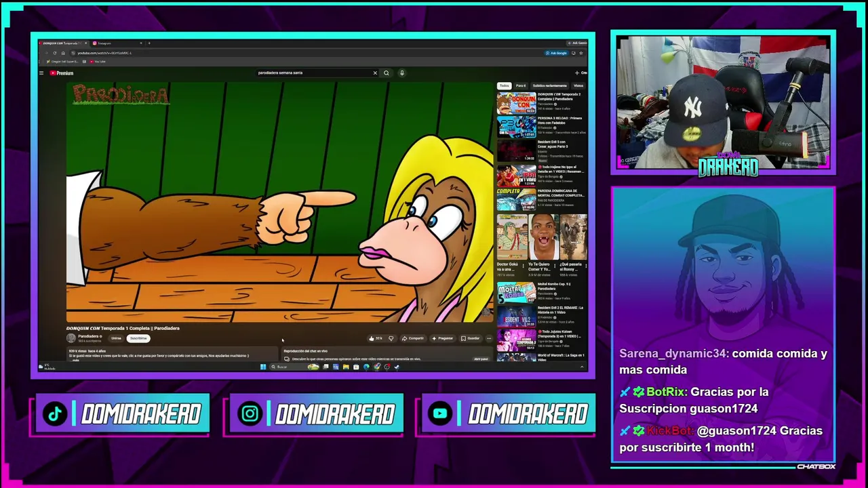This screenshot has height=488, width=868.
Task: Select the 'Todos' filter chip
Action: tap(504, 86)
